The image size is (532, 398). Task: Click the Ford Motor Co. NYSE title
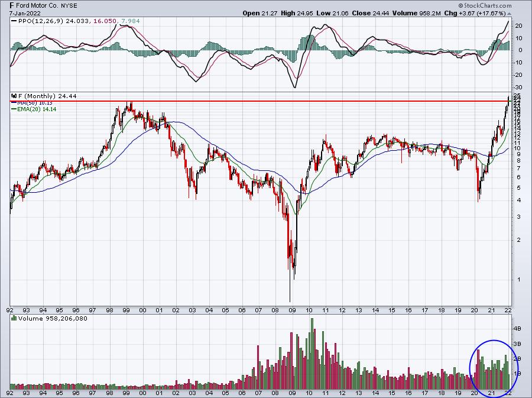click(x=47, y=5)
